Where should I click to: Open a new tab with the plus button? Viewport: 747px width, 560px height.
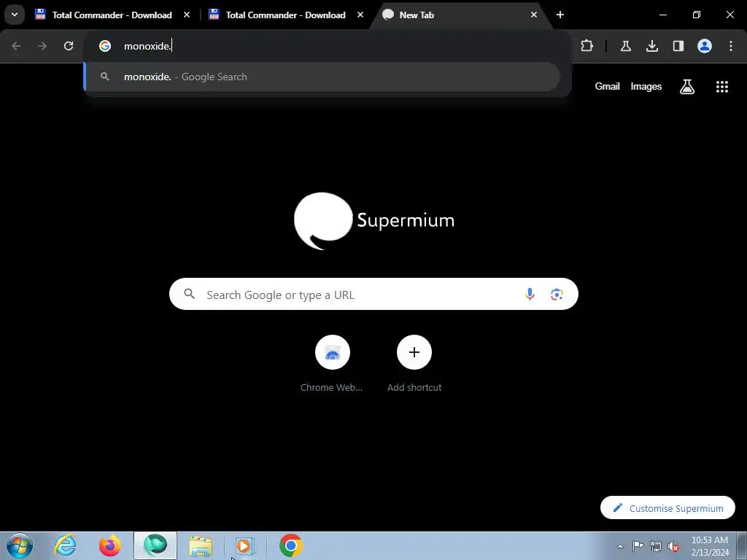click(560, 15)
